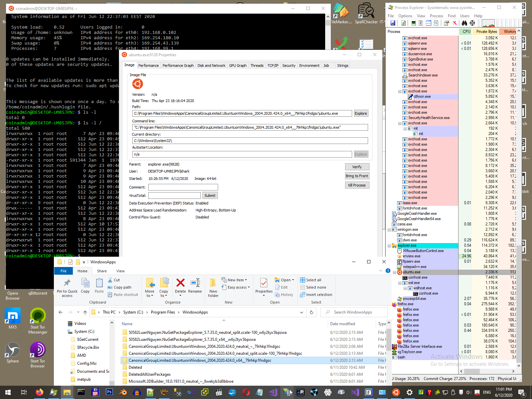
Task: Go up one folder level in Explorer
Action: point(85,312)
